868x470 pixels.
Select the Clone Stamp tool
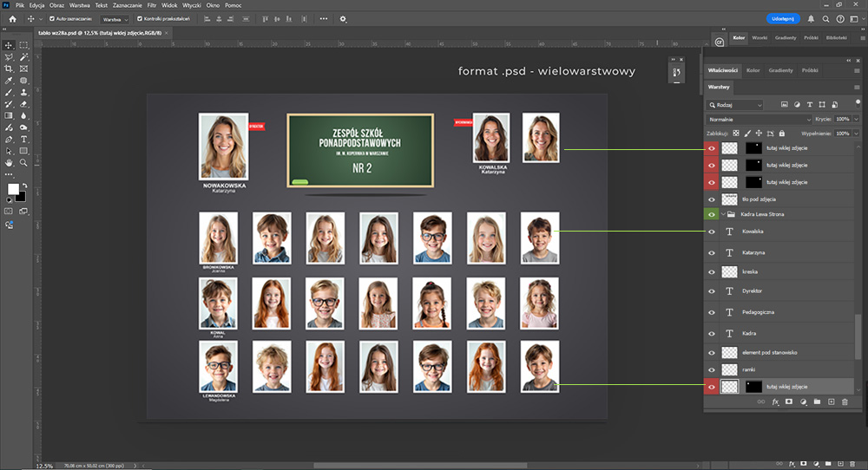(x=23, y=92)
